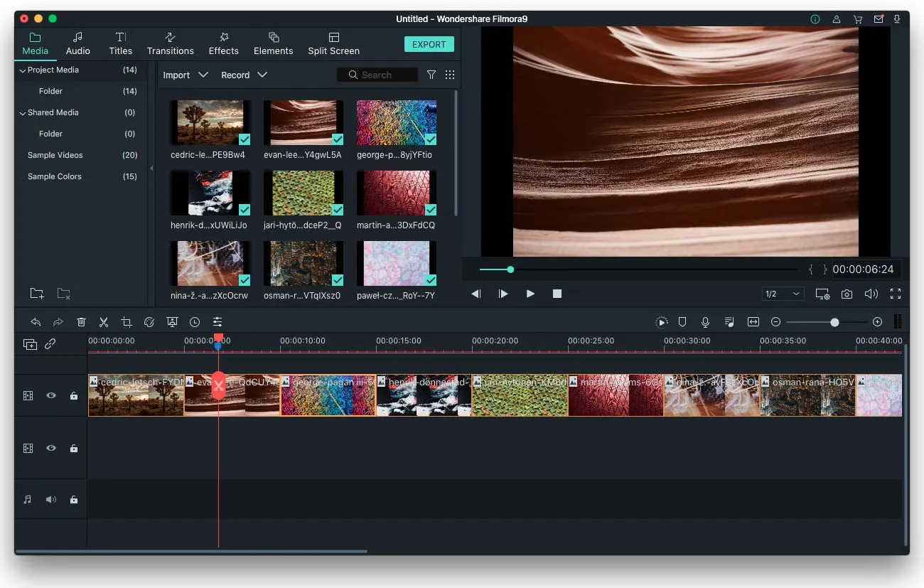Image resolution: width=924 pixels, height=588 pixels.
Task: Collapse the Shared Media section
Action: click(x=22, y=112)
